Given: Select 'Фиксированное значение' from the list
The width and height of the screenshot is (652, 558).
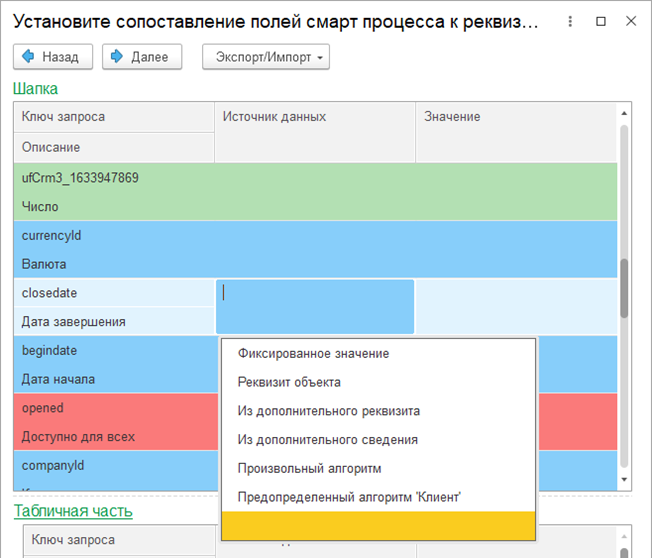Looking at the screenshot, I should 313,353.
